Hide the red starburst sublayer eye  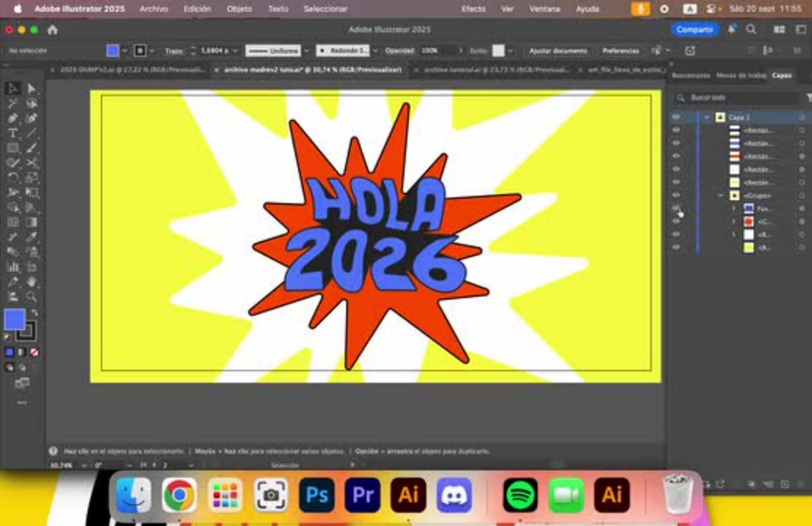pos(676,221)
